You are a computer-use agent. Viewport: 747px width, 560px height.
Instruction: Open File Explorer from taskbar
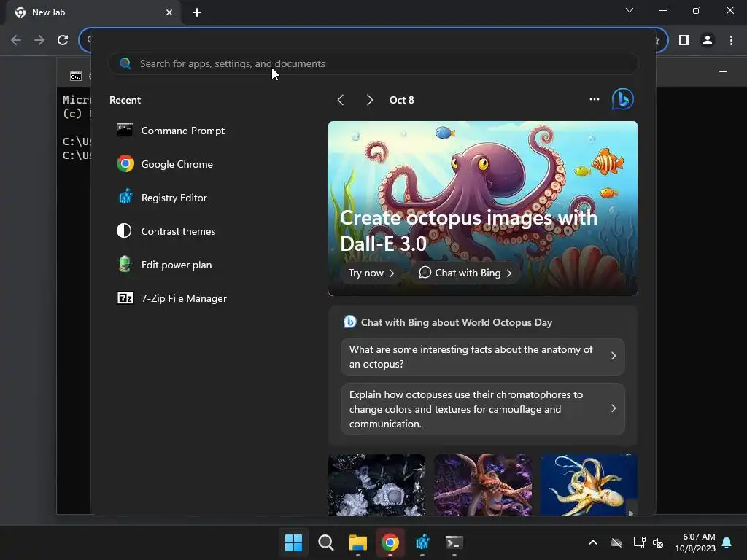tap(357, 542)
